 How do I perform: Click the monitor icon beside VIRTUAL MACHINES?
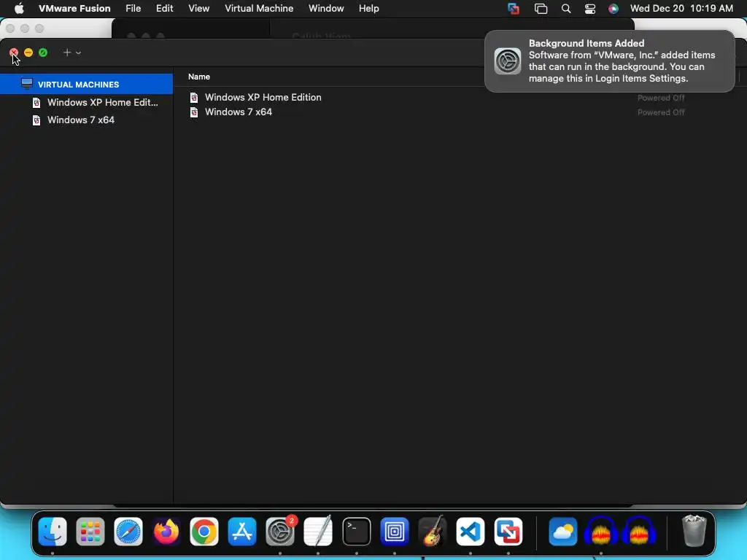click(x=27, y=84)
